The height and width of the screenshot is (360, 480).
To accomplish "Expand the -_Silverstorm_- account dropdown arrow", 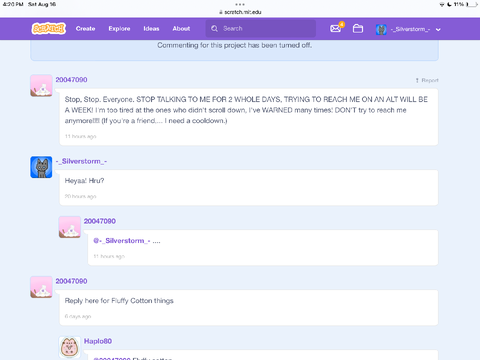I will click(438, 30).
